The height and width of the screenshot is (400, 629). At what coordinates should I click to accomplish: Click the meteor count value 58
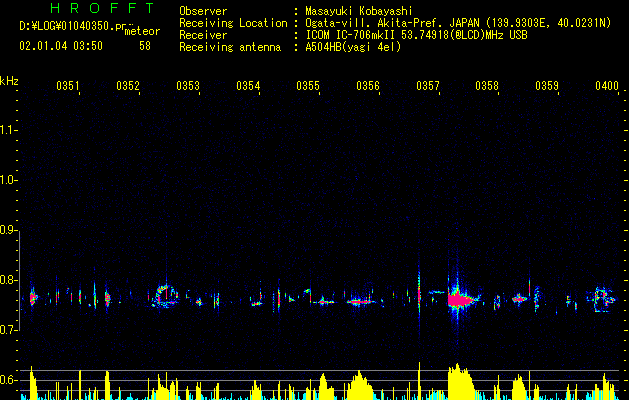[x=145, y=46]
